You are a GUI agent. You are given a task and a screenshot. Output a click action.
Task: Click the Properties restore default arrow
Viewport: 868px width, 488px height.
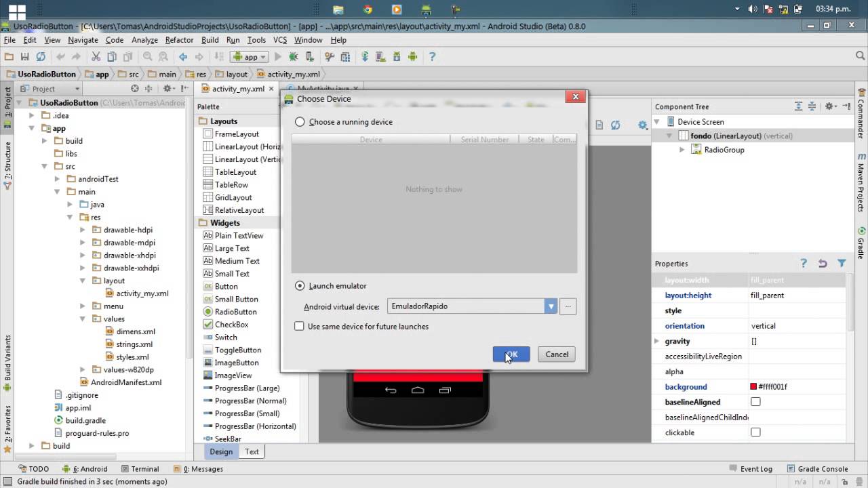click(823, 263)
